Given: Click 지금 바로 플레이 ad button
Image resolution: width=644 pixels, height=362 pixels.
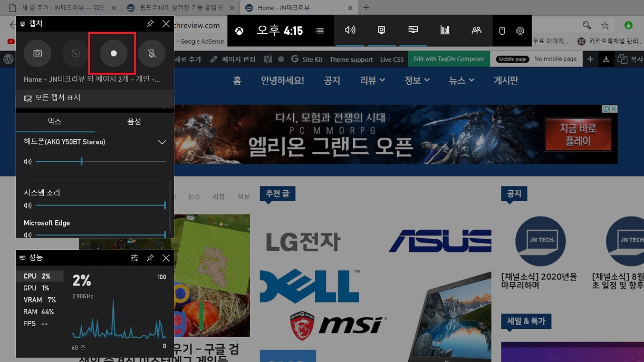Looking at the screenshot, I should (x=578, y=134).
